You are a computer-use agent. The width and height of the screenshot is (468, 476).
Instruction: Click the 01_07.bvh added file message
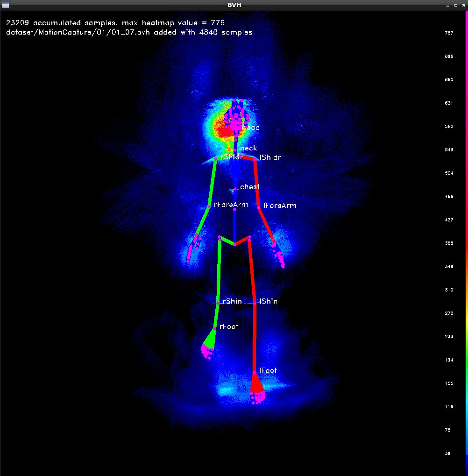pyautogui.click(x=129, y=32)
